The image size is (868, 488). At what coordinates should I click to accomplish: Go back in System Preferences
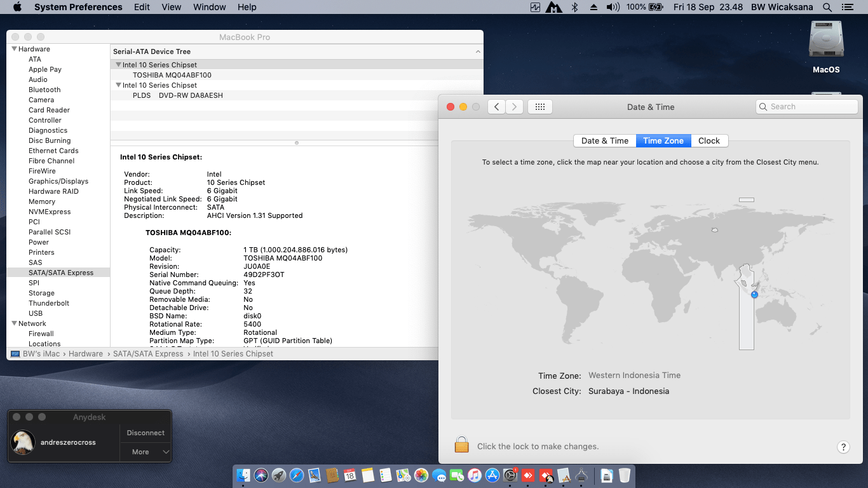[496, 107]
